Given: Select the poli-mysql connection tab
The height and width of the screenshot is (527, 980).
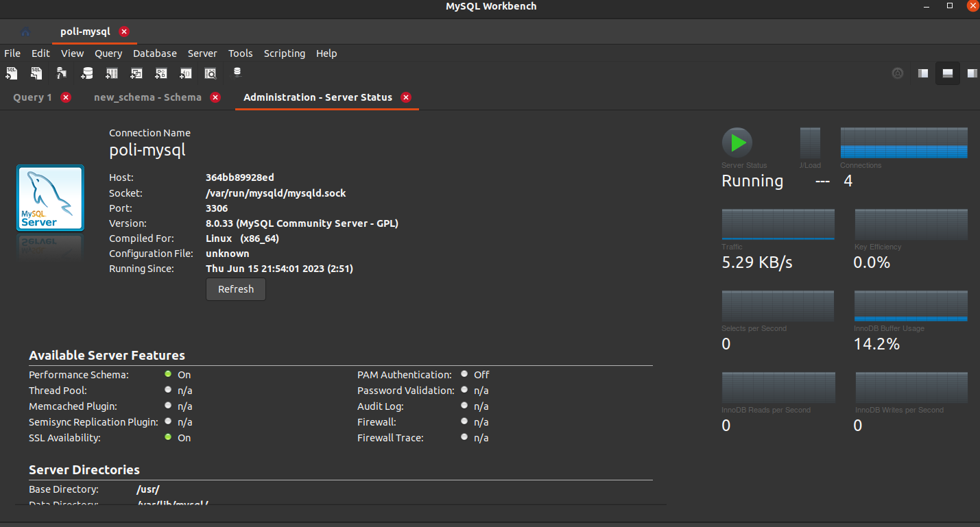Looking at the screenshot, I should tap(85, 32).
